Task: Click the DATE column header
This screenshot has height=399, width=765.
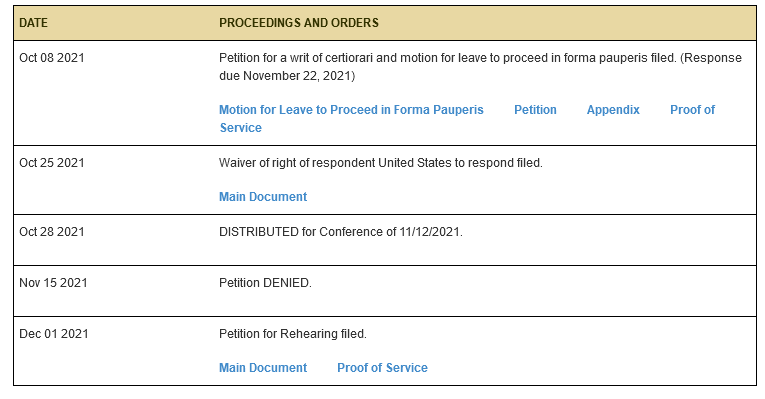Action: (x=33, y=23)
